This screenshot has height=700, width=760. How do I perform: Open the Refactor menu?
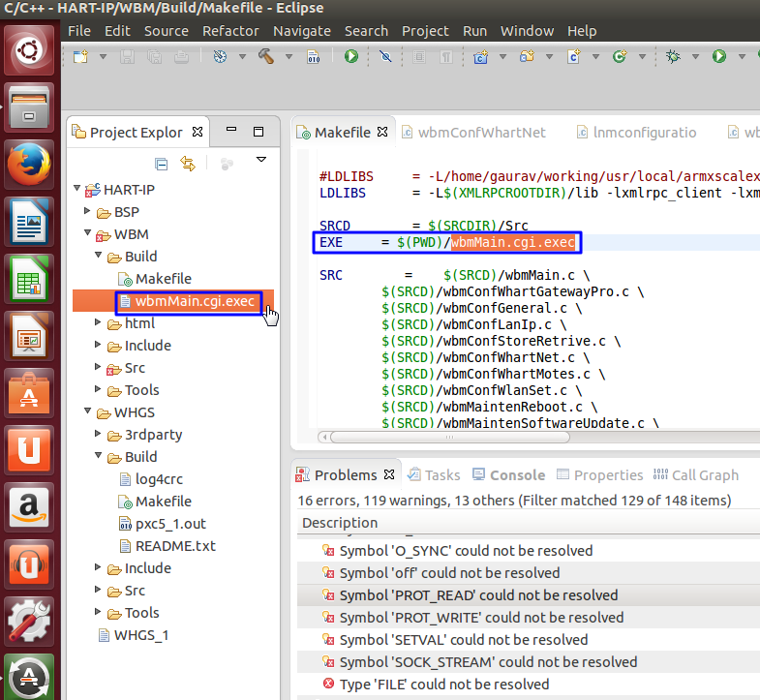[x=230, y=31]
